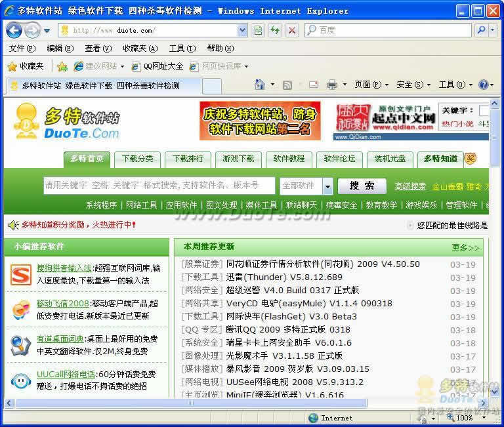Select the 软件教程 navigation tab
The height and width of the screenshot is (427, 504).
(x=289, y=159)
